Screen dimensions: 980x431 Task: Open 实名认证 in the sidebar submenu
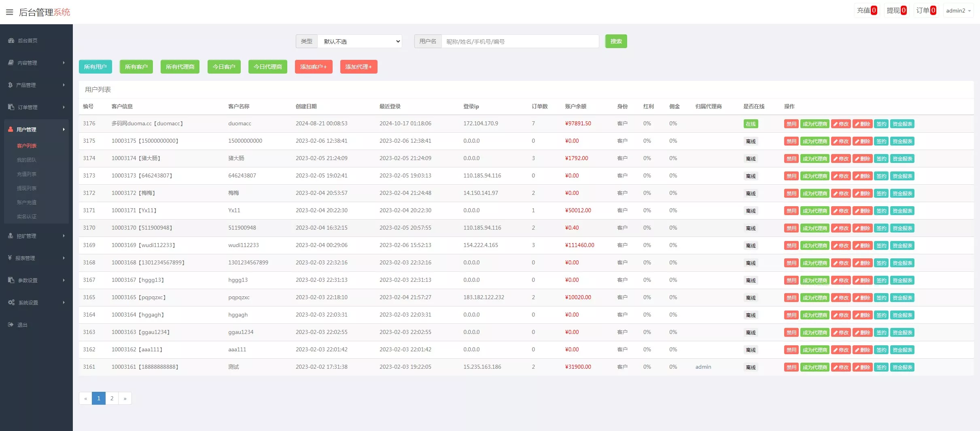[27, 216]
